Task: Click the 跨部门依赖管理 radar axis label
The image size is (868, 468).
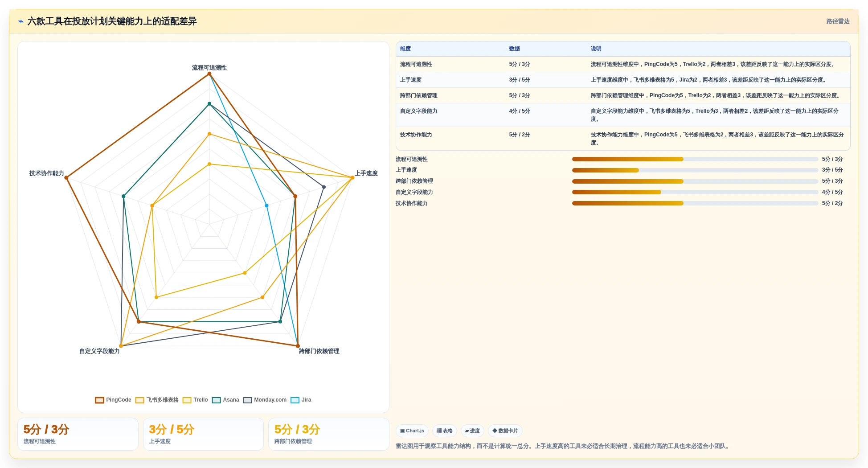Action: click(319, 351)
